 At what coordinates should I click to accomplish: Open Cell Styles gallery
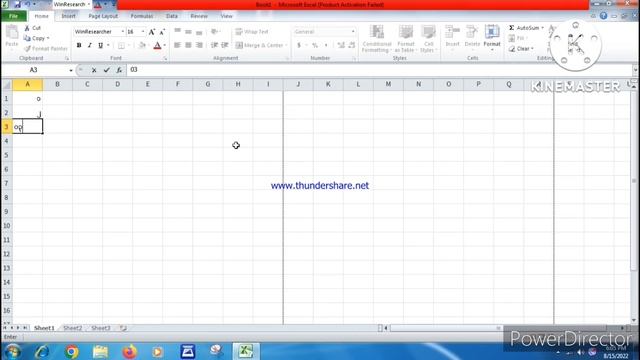(x=428, y=39)
